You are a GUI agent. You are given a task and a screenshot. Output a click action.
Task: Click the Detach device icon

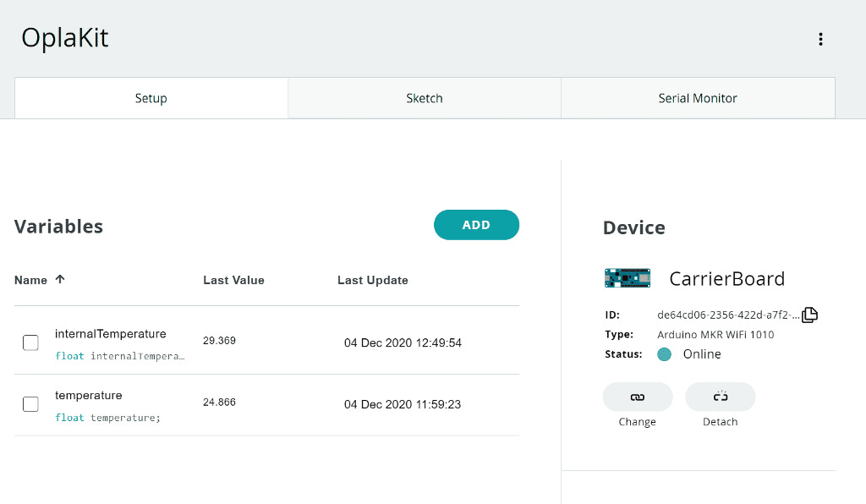coord(721,397)
